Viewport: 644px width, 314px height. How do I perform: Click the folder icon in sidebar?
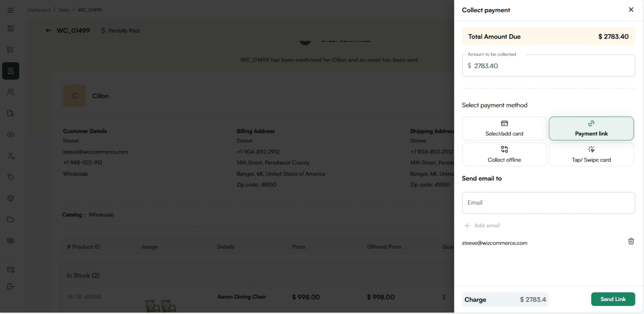tap(10, 219)
